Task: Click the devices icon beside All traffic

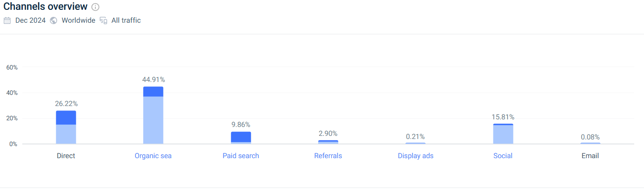Action: [x=103, y=20]
